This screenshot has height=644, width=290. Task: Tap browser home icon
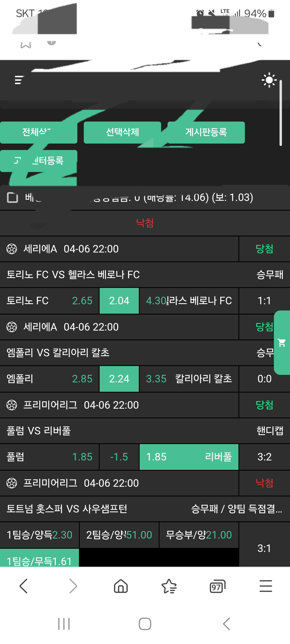click(x=121, y=586)
